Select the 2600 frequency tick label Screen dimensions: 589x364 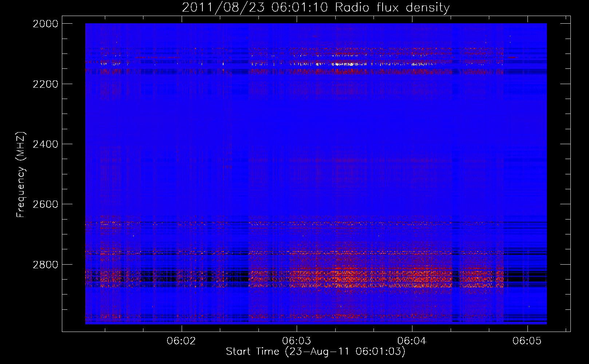coord(46,204)
